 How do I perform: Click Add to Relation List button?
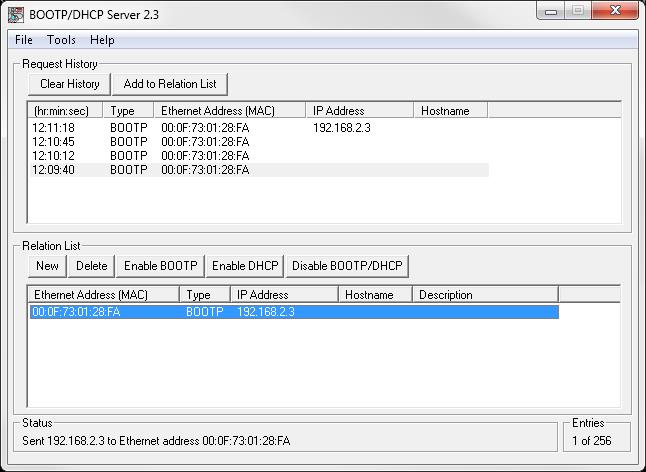[170, 84]
